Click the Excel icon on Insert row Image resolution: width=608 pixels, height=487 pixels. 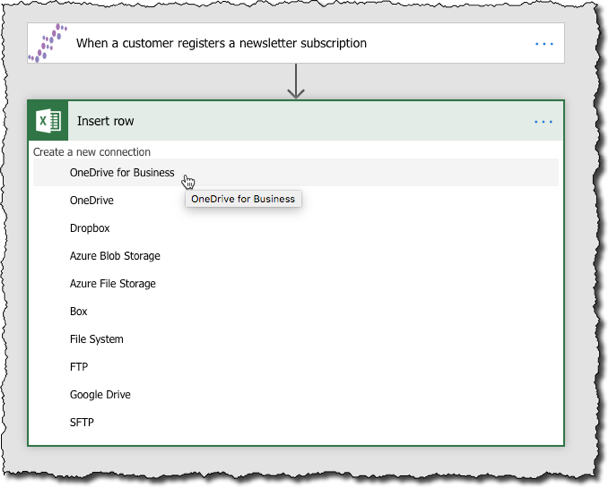click(48, 121)
